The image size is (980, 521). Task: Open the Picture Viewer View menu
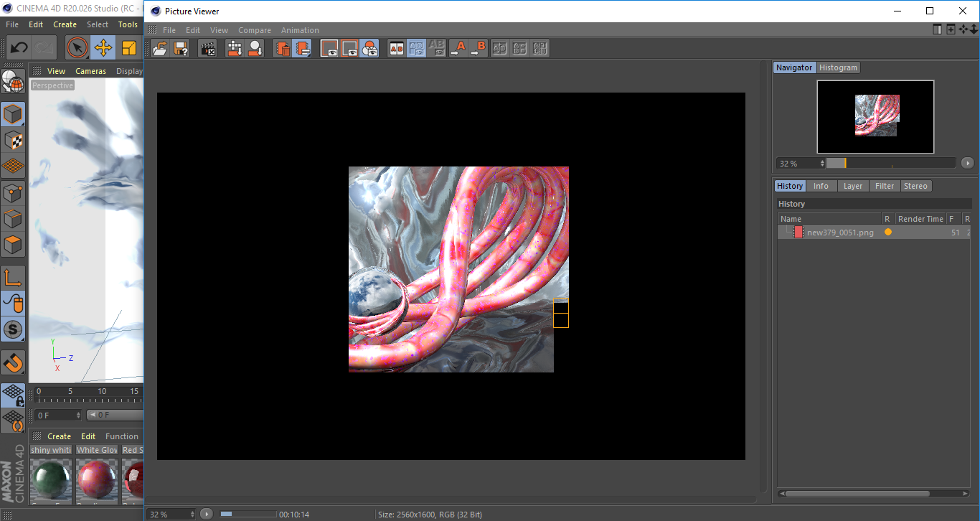tap(219, 30)
